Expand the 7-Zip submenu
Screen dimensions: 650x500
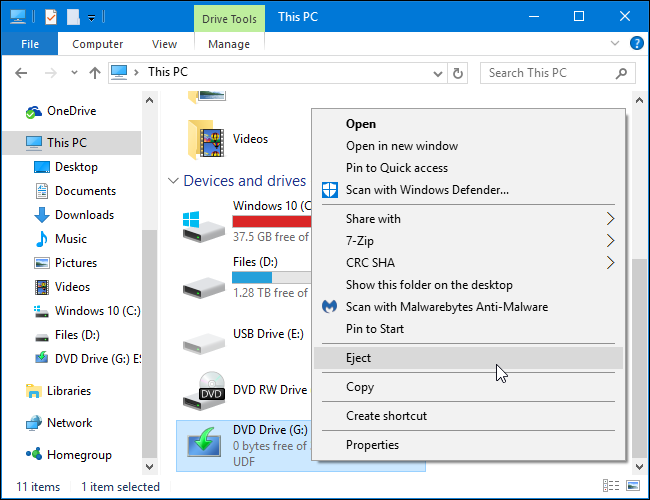[610, 241]
